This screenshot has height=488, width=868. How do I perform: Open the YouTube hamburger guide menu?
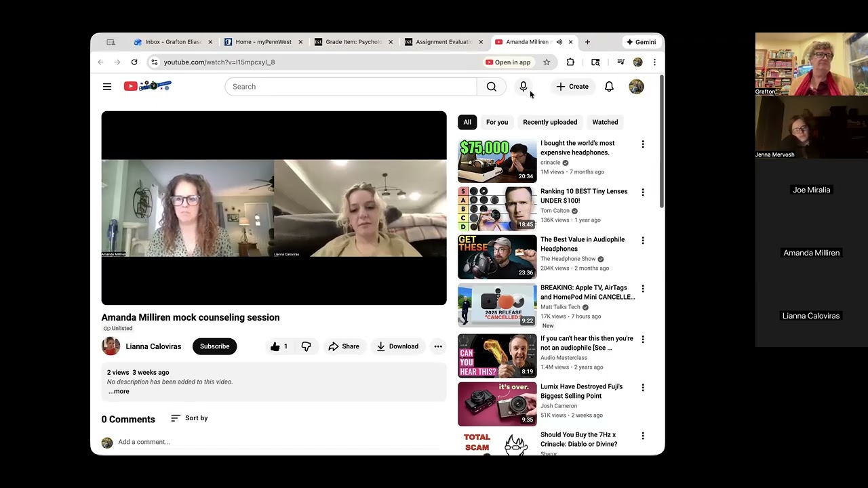(x=107, y=87)
